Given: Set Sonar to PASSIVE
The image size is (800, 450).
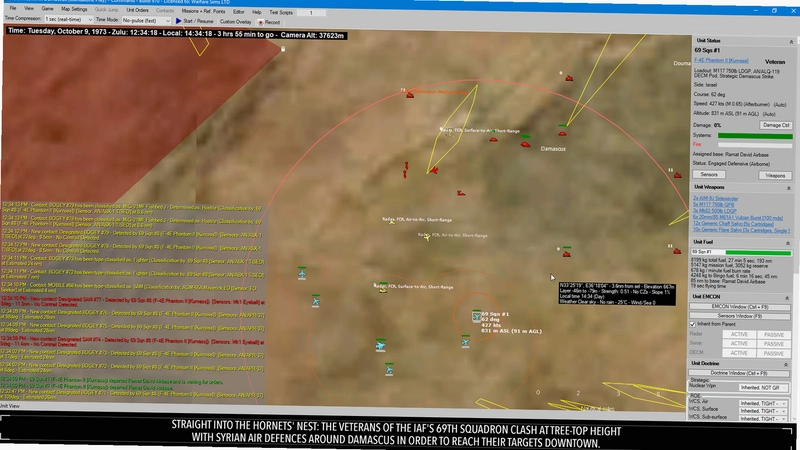Looking at the screenshot, I should pos(773,344).
